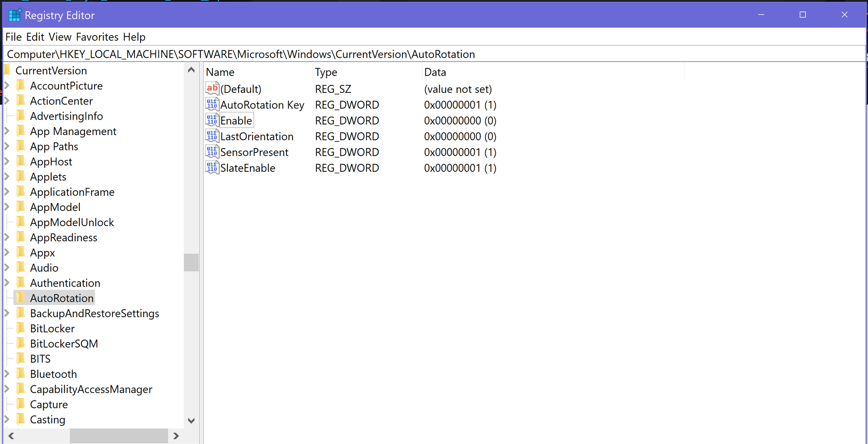The image size is (868, 444).
Task: Sort values by the Data column header
Action: coord(553,72)
